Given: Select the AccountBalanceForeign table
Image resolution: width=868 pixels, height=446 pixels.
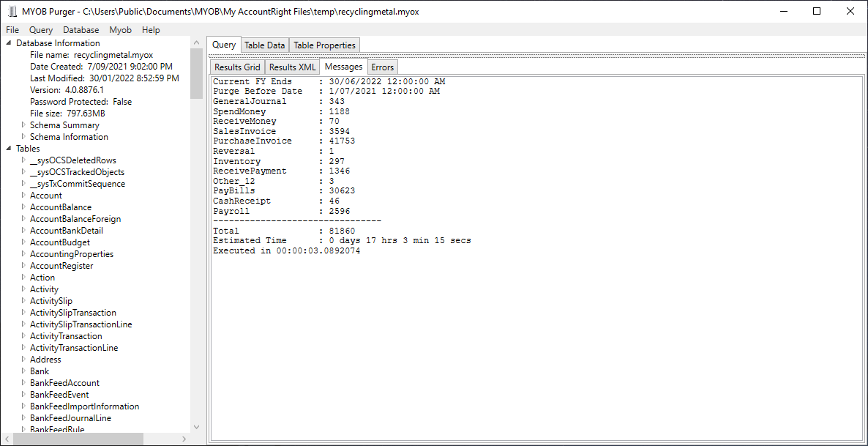Looking at the screenshot, I should tap(75, 219).
